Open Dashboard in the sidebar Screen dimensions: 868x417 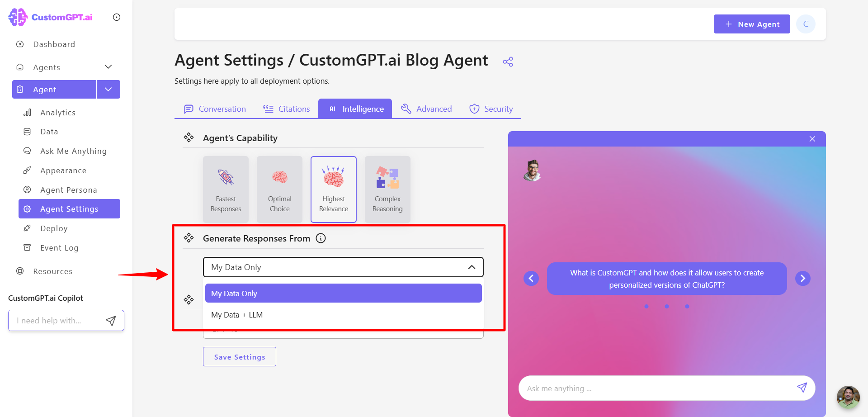tap(54, 44)
